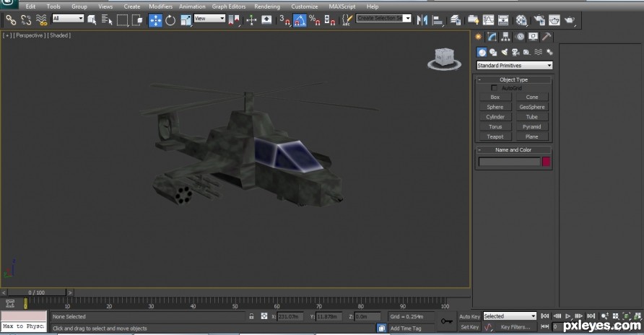This screenshot has height=335, width=644.
Task: Toggle Window/Crossing selection mode
Action: click(x=137, y=19)
